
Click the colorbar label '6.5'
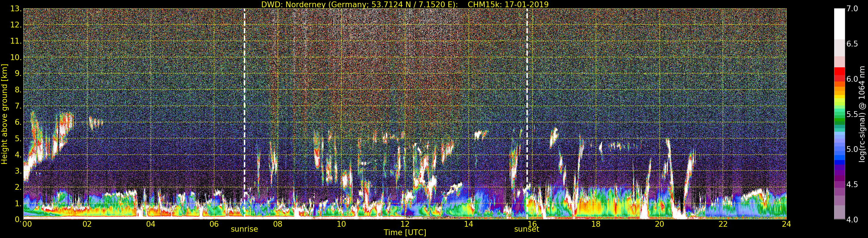pos(852,44)
